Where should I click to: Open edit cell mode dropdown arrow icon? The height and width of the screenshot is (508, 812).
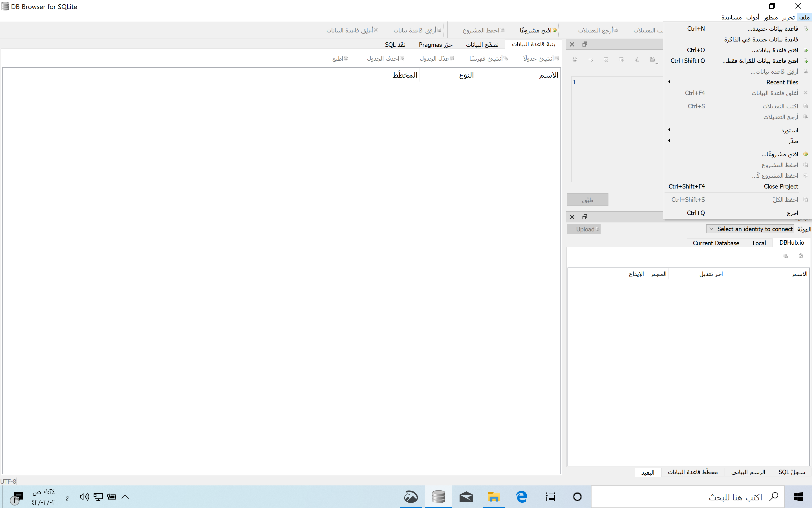click(x=656, y=63)
